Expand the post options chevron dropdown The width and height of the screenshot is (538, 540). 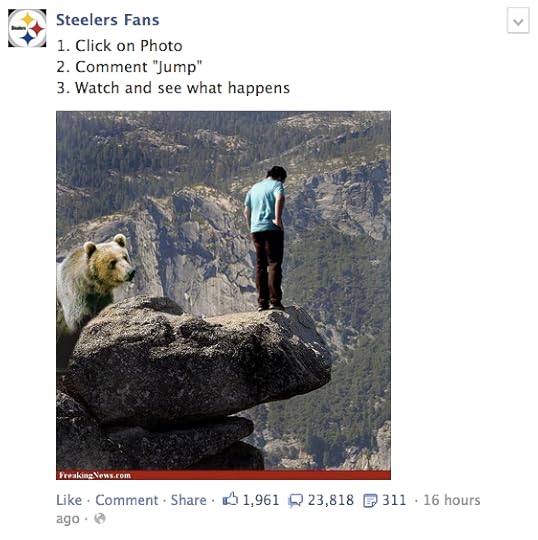(x=518, y=21)
